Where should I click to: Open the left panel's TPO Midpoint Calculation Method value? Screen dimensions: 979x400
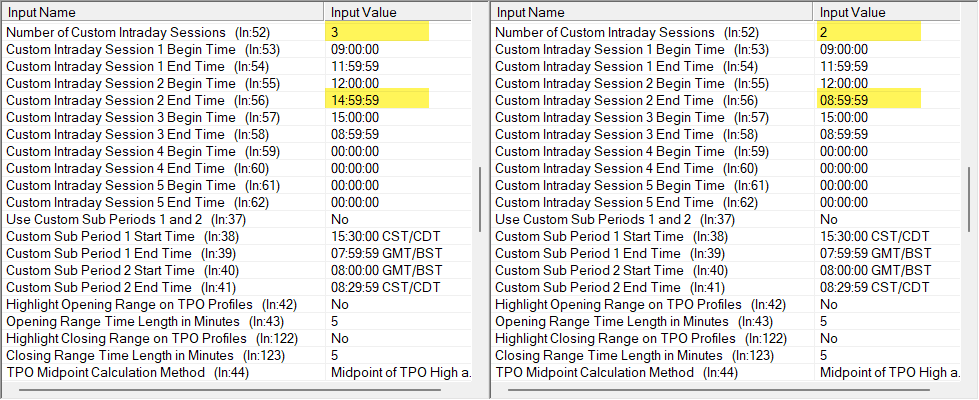[400, 372]
